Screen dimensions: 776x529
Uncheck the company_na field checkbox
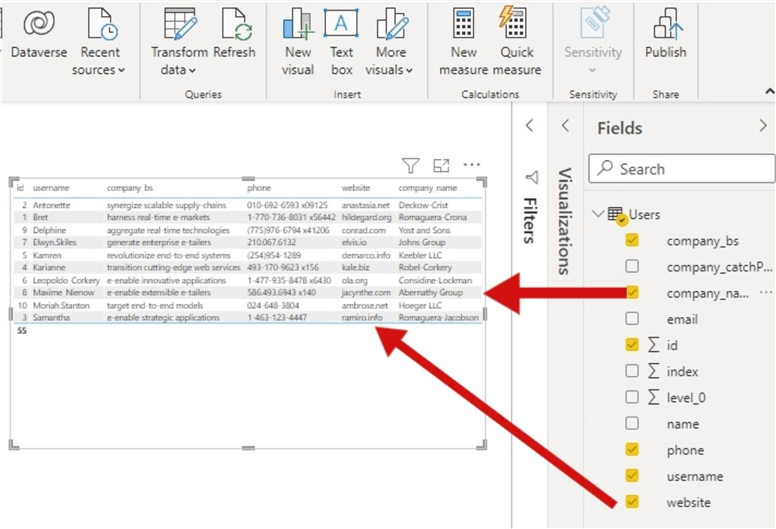632,292
